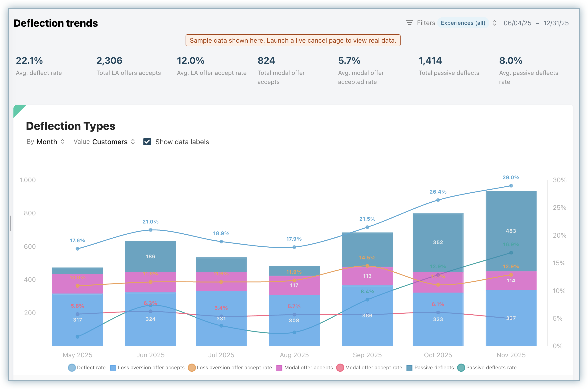Click the Filters lines icon
This screenshot has height=389, width=588.
point(409,23)
